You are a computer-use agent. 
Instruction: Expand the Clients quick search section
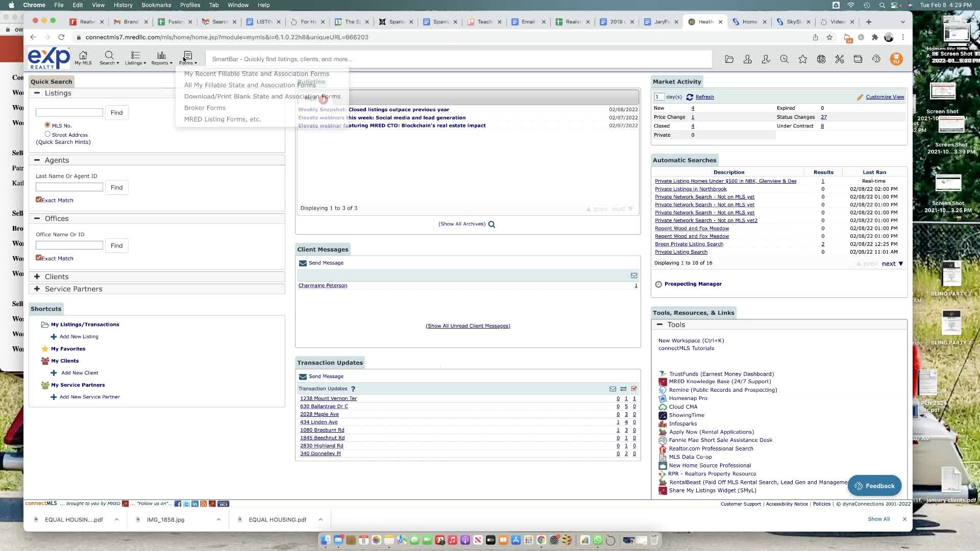coord(37,277)
